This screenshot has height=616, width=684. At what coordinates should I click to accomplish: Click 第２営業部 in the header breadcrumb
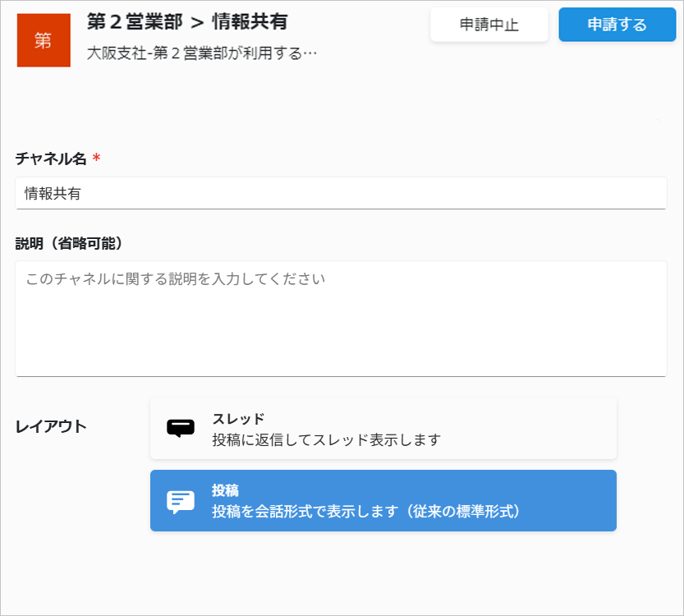135,22
